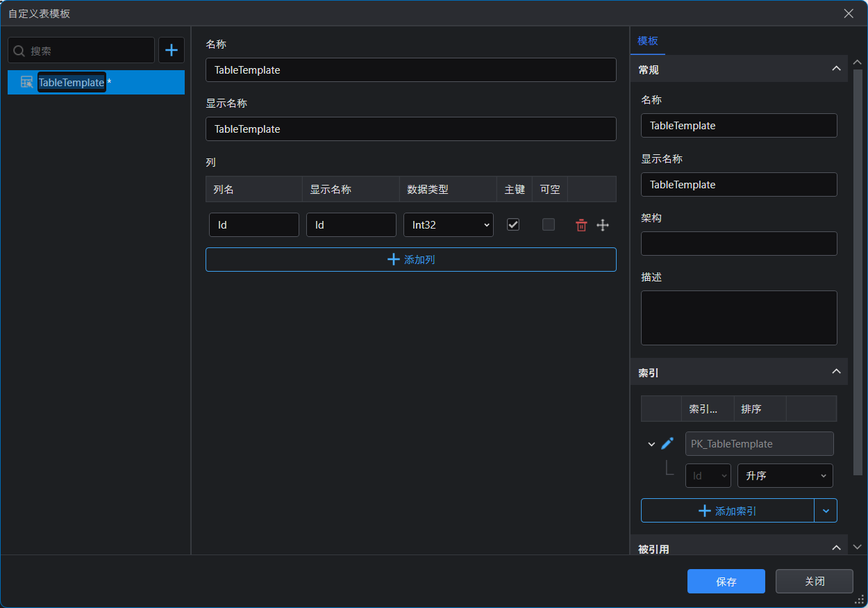Open the dropdown arrow beside 添加索引
The image size is (868, 608).
[x=826, y=511]
